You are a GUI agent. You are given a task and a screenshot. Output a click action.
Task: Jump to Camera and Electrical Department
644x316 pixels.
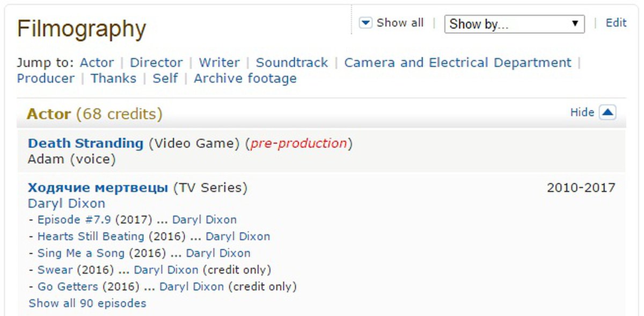coord(457,63)
